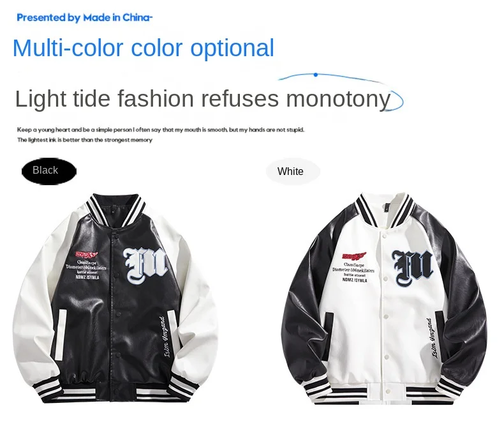Click the 'Light tide fashion refuses monotony' headline
Image resolution: width=504 pixels, height=424 pixels.
(x=203, y=98)
